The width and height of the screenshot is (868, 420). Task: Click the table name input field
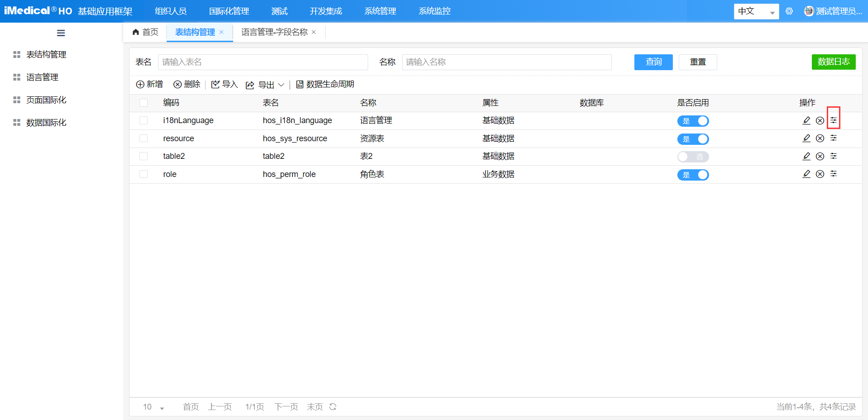263,62
